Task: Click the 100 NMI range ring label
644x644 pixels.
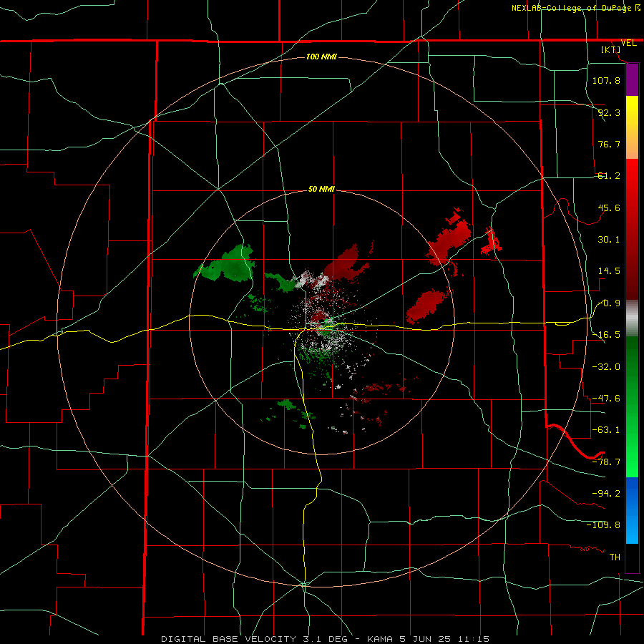Action: pyautogui.click(x=321, y=57)
